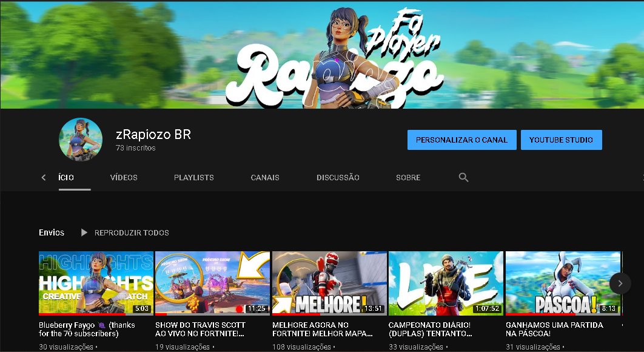Click the zRapiozo BR channel avatar
This screenshot has height=352, width=644.
tap(81, 139)
